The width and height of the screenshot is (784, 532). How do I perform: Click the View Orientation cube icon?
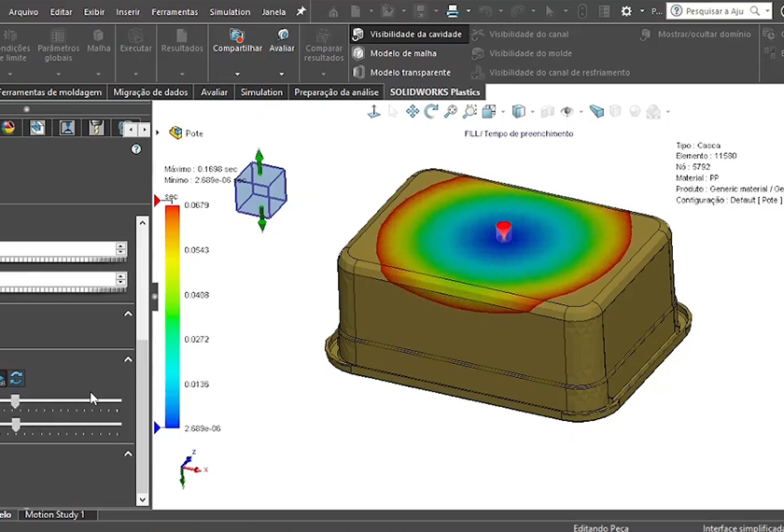coord(489,111)
